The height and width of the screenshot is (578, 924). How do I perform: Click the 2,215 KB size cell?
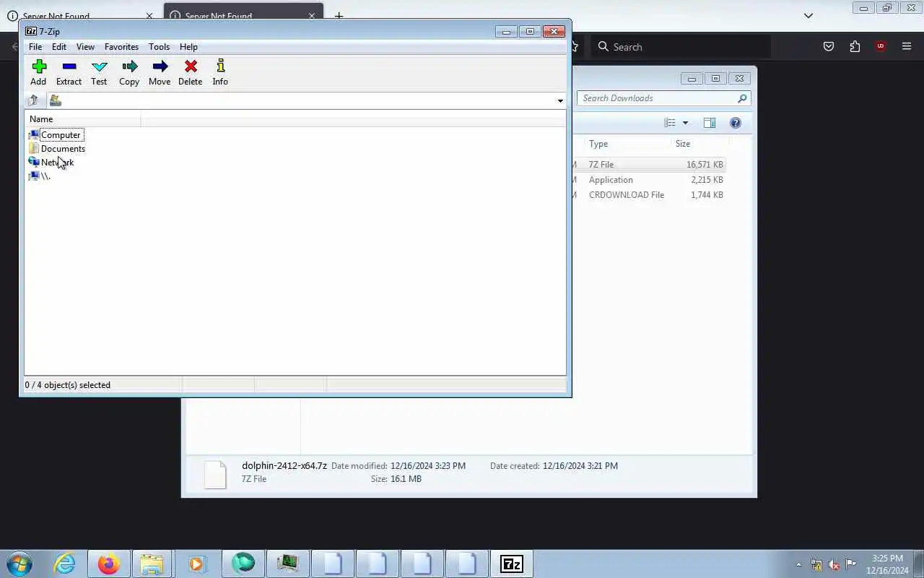pos(707,180)
